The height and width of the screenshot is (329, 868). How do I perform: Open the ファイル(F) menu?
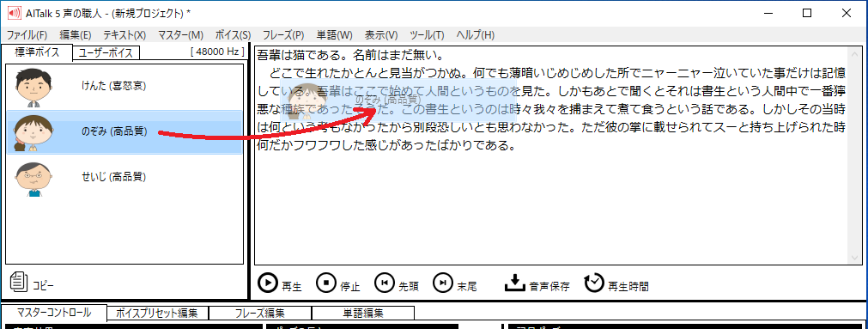[x=27, y=35]
